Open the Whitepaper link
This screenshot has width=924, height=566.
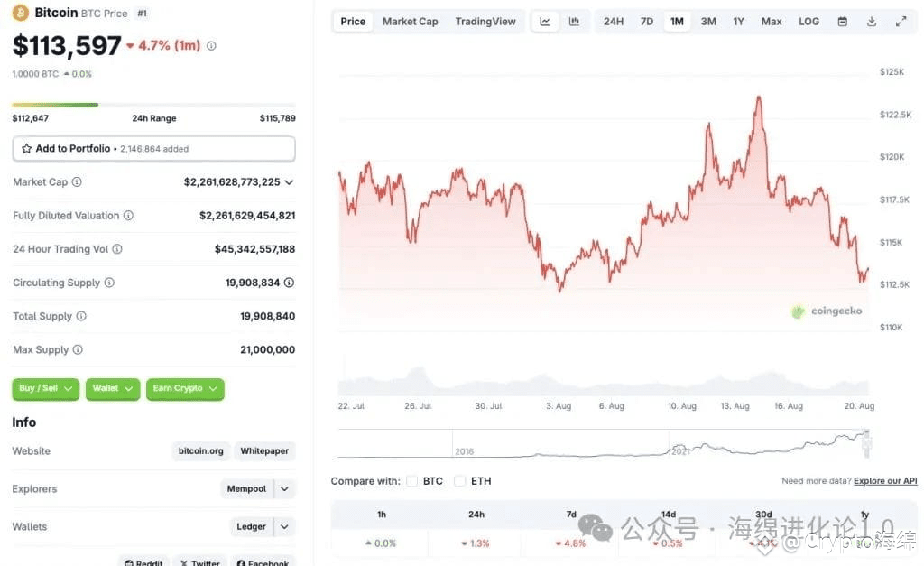[264, 451]
